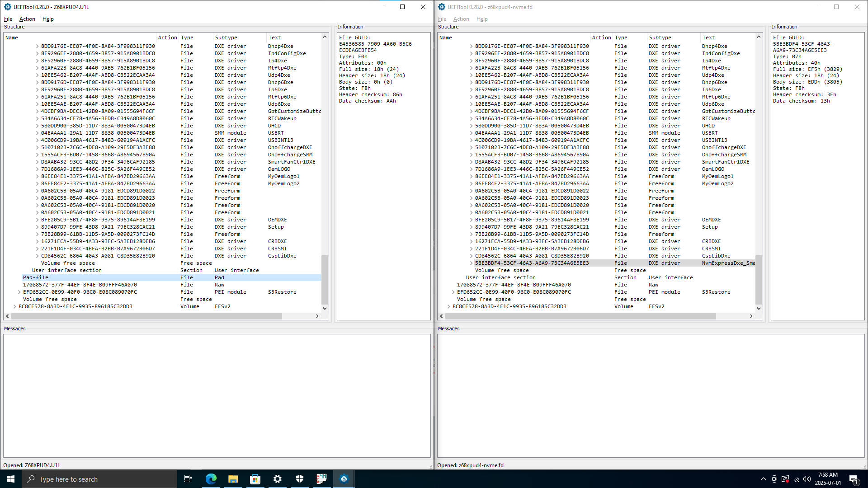Click Action column header in right window
The image size is (868, 488).
tap(602, 38)
